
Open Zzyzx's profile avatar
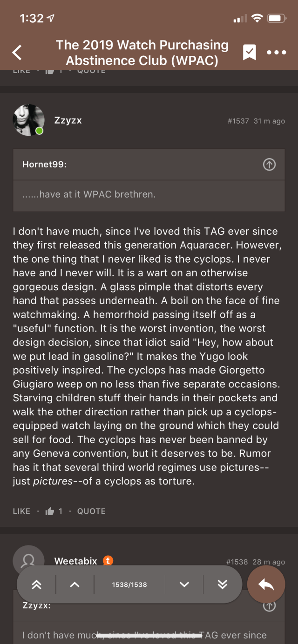pos(28,120)
